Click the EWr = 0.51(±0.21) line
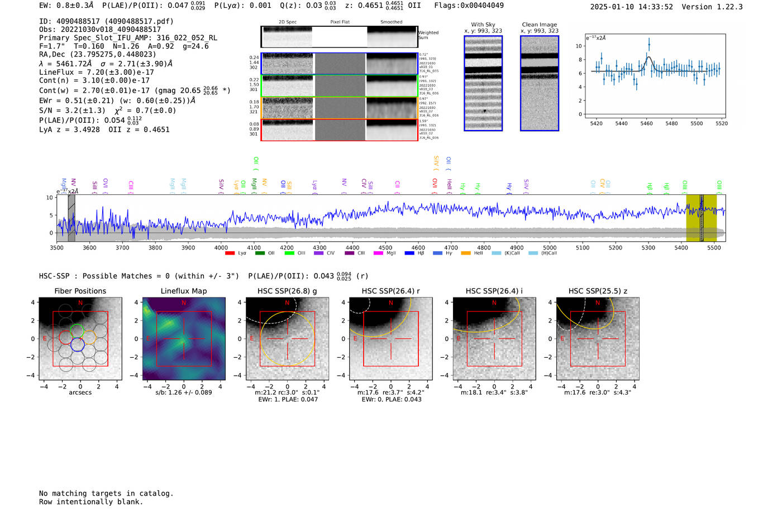The height and width of the screenshot is (532, 782). 117,100
